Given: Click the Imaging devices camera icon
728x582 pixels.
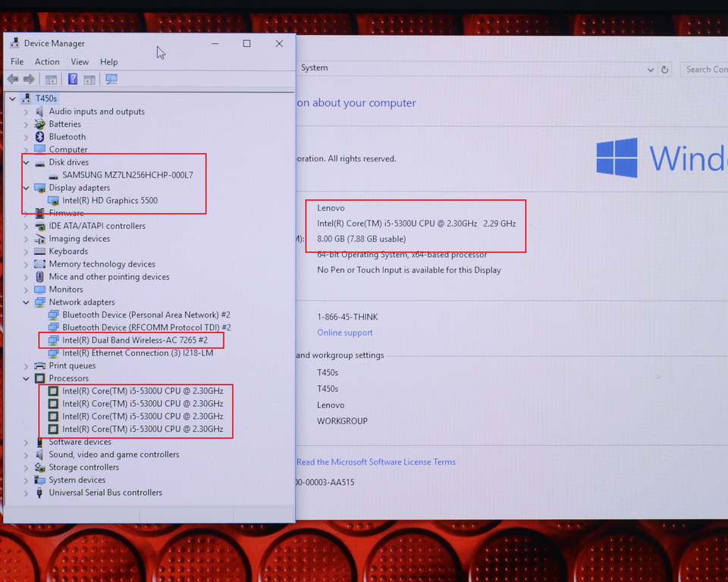Looking at the screenshot, I should [40, 239].
